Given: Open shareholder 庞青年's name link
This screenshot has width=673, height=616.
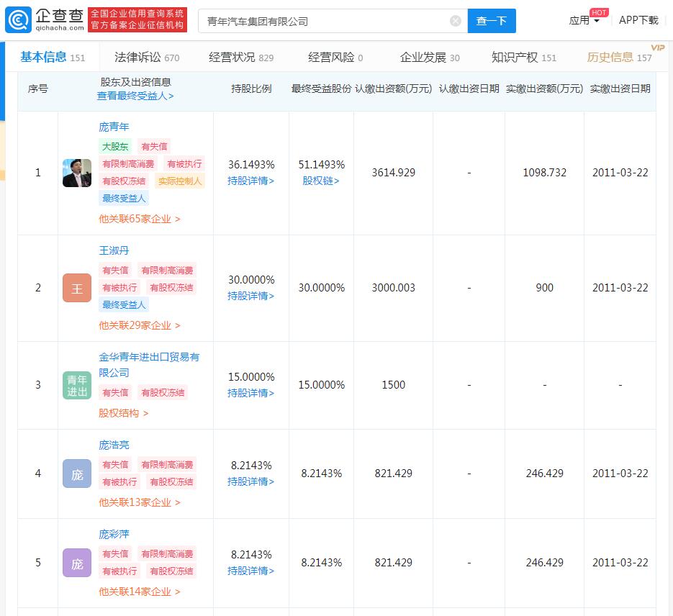Looking at the screenshot, I should 114,127.
